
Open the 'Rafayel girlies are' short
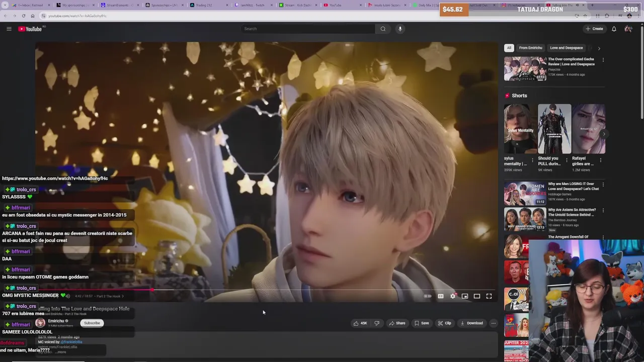coord(589,129)
